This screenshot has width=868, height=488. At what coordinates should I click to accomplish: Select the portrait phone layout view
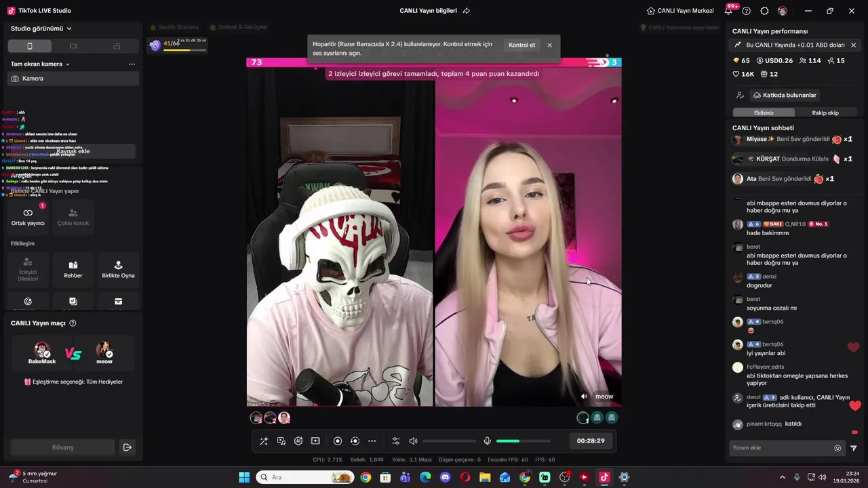(30, 46)
